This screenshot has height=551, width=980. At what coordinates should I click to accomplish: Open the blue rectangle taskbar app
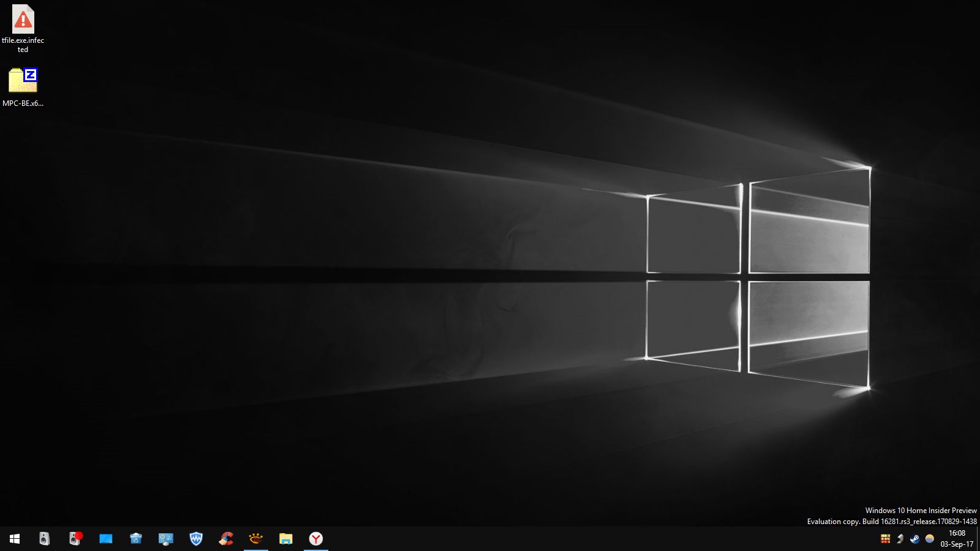105,539
